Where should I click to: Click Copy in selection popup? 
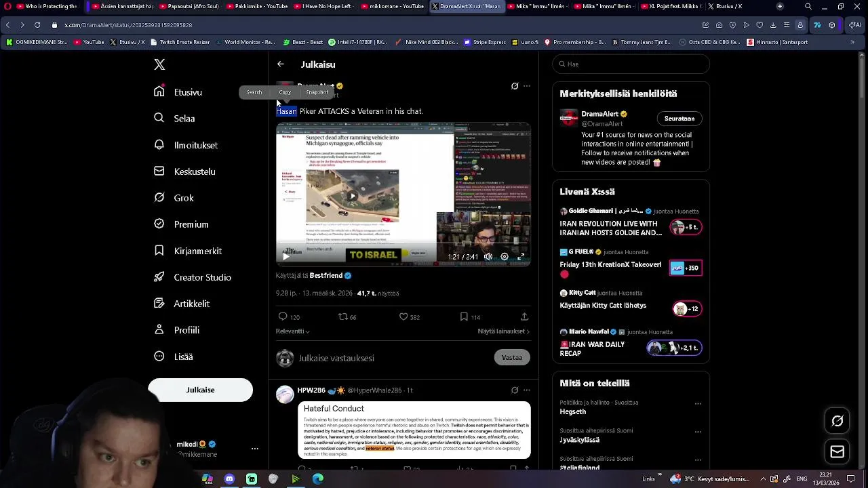(285, 92)
